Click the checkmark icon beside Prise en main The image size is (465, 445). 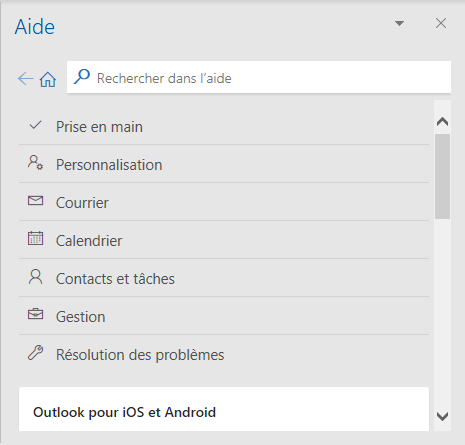pyautogui.click(x=35, y=125)
